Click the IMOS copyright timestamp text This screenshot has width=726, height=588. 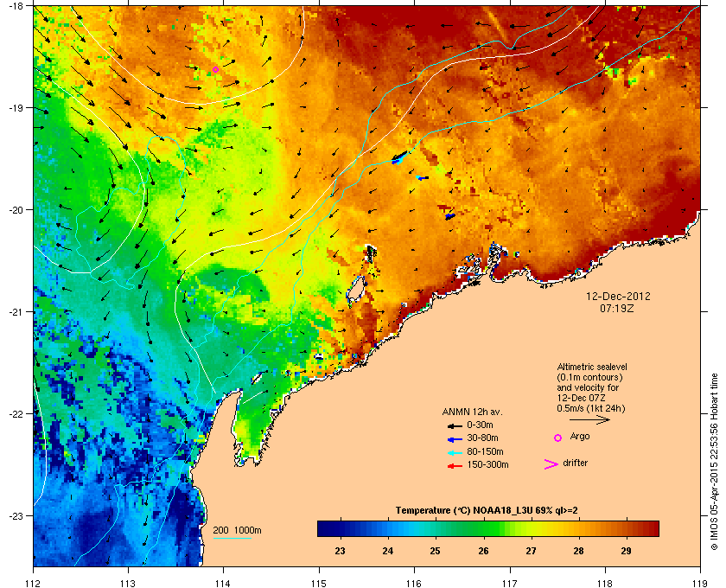pyautogui.click(x=714, y=463)
